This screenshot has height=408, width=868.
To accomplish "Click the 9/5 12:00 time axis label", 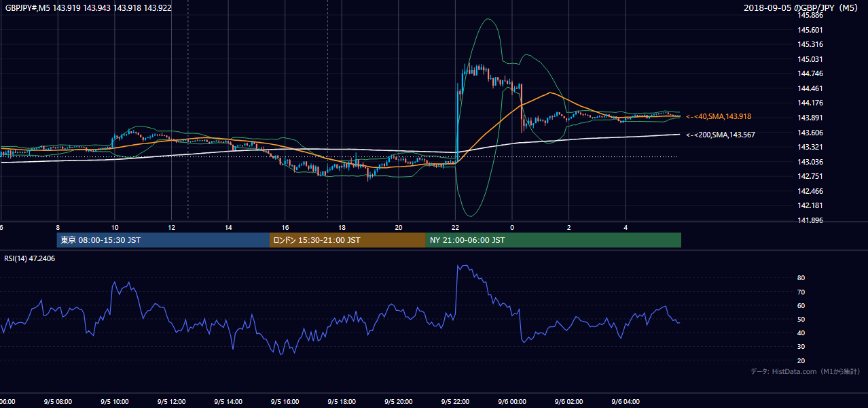I will click(171, 402).
